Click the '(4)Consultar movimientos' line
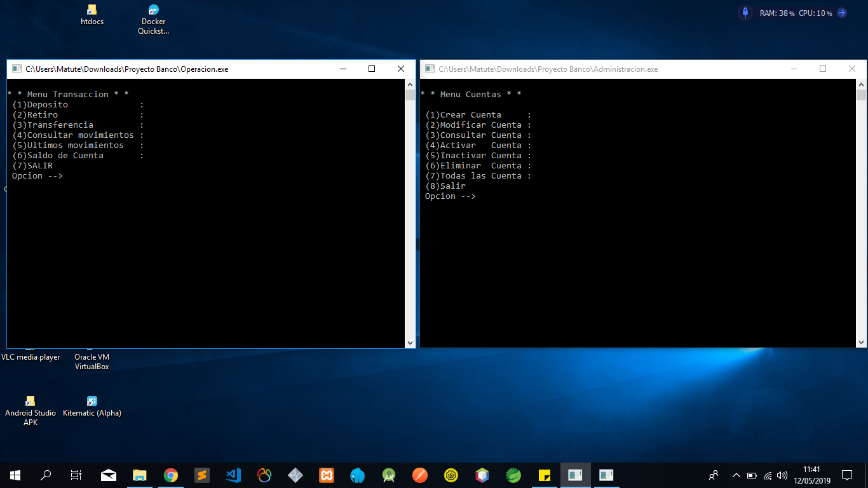The width and height of the screenshot is (868, 488). 78,135
